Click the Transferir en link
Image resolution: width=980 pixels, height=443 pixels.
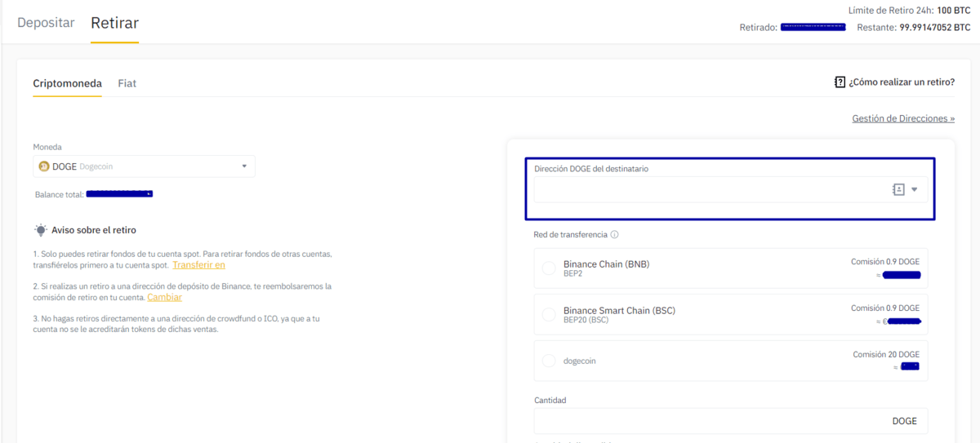point(198,265)
